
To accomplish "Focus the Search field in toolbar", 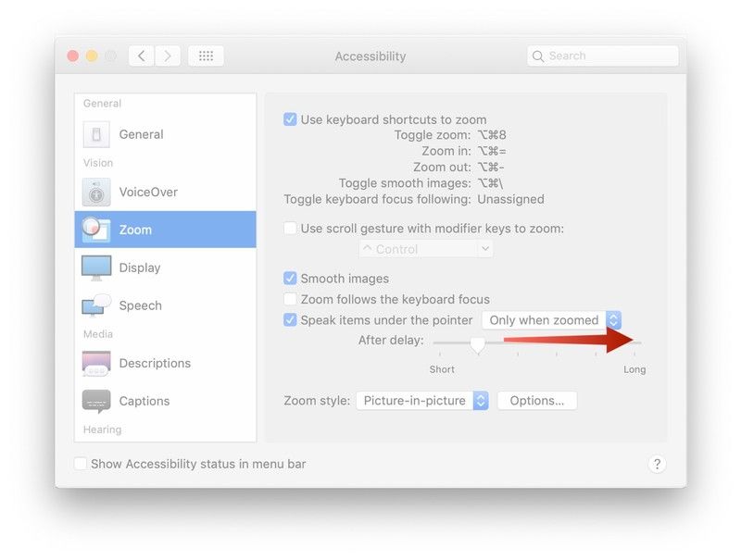I will pos(603,56).
